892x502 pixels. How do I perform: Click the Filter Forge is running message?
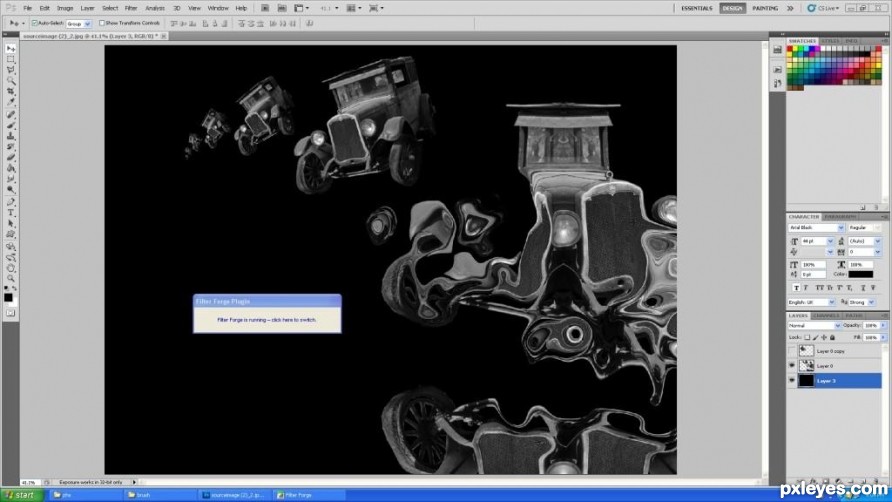[267, 320]
